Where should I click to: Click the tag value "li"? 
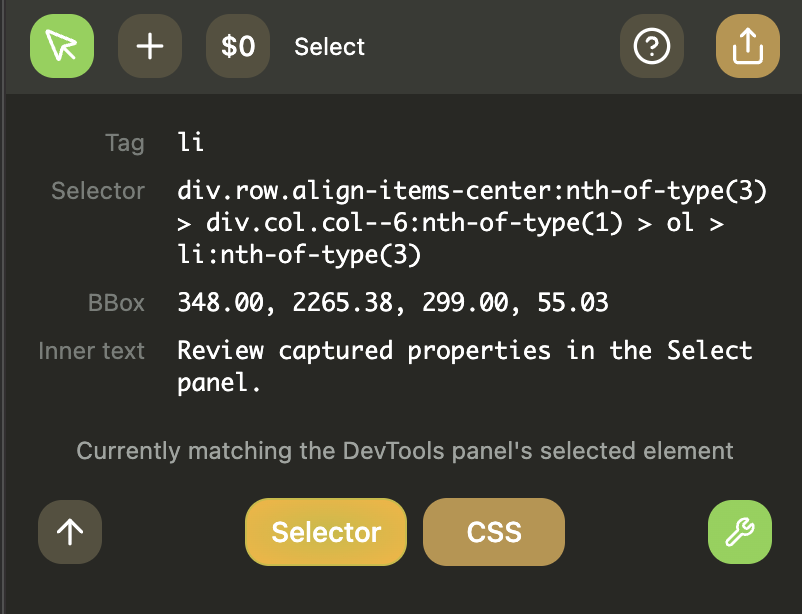pos(190,142)
